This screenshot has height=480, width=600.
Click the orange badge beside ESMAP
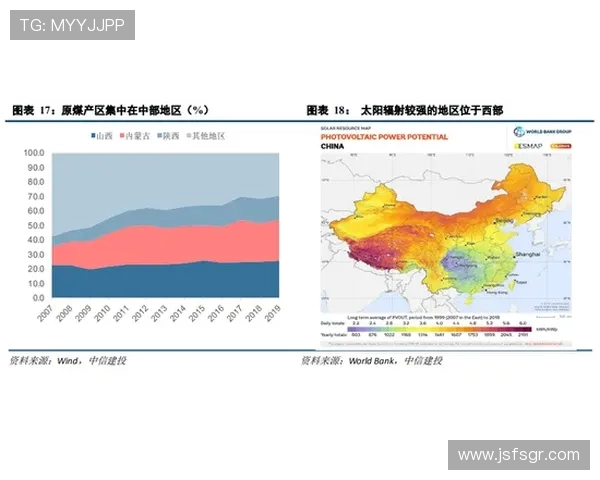(561, 146)
